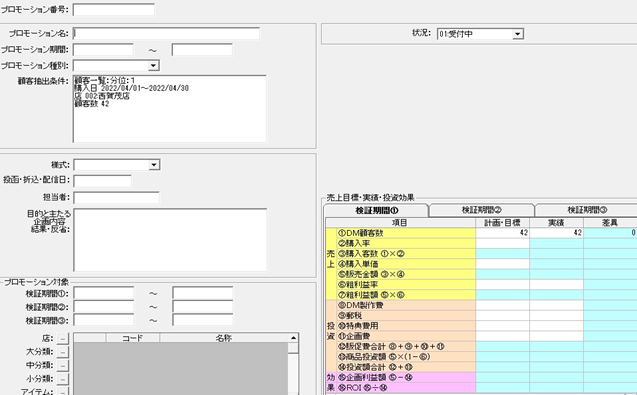
Task: Click the プロモーション名 text field
Action: [166, 33]
